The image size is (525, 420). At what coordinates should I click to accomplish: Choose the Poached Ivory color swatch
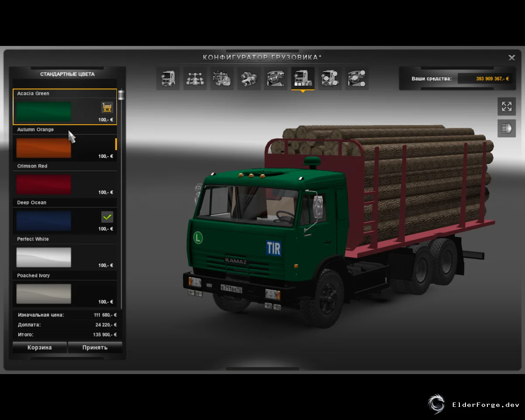point(44,294)
